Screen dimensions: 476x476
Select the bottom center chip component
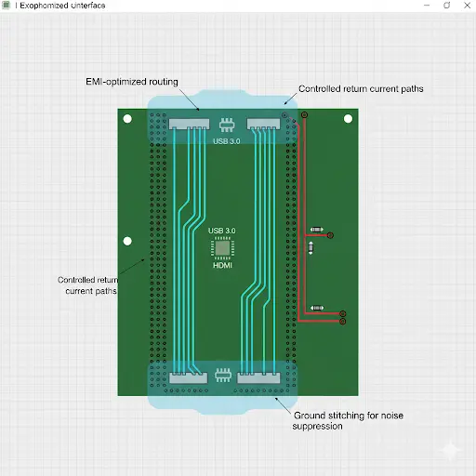(x=223, y=376)
